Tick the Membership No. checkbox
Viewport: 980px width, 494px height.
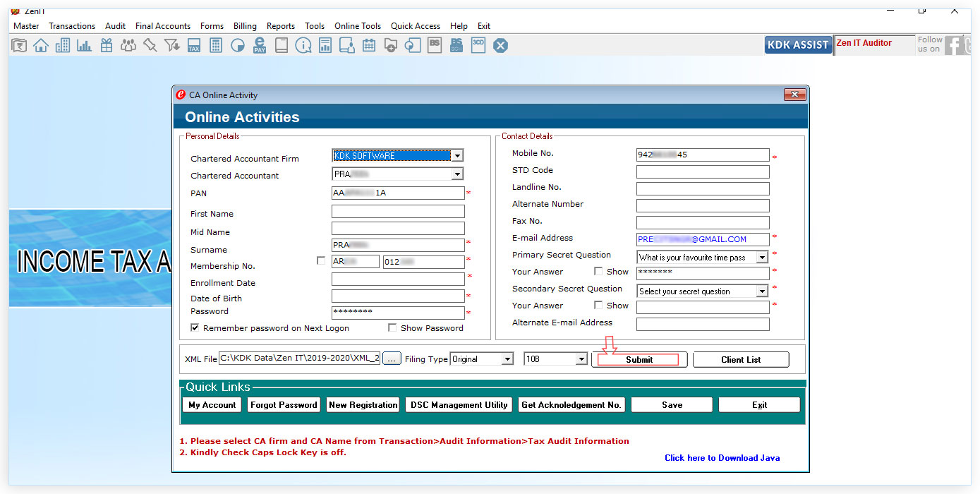tap(322, 261)
